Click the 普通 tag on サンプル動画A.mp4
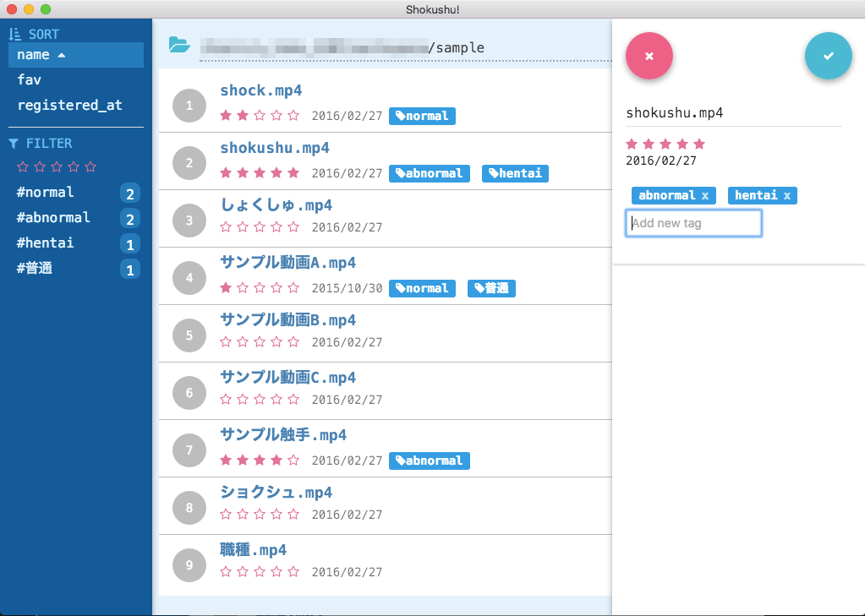 (491, 288)
